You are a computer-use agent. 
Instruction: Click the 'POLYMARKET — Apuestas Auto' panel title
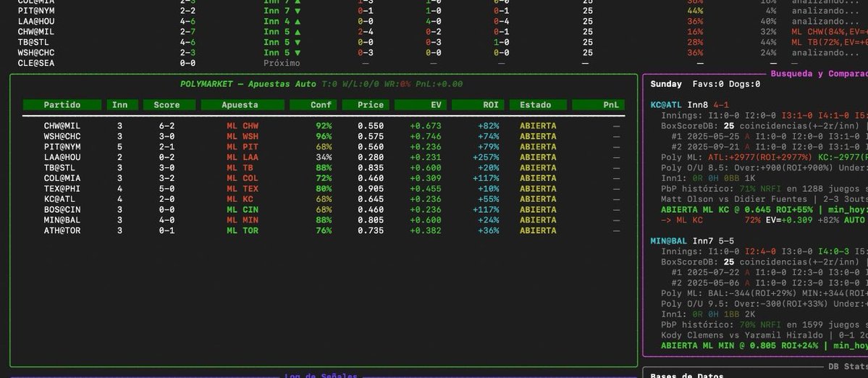click(248, 84)
